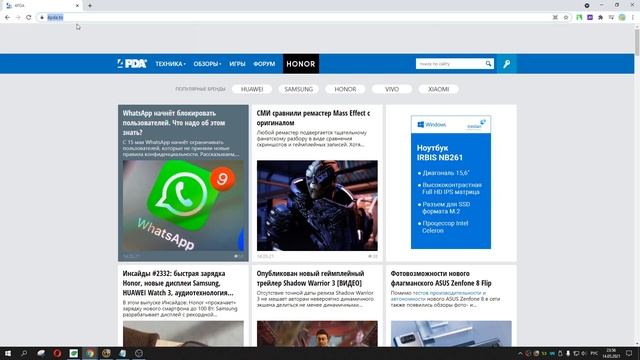Open login via the key icon
This screenshot has height=360, width=640.
[507, 64]
